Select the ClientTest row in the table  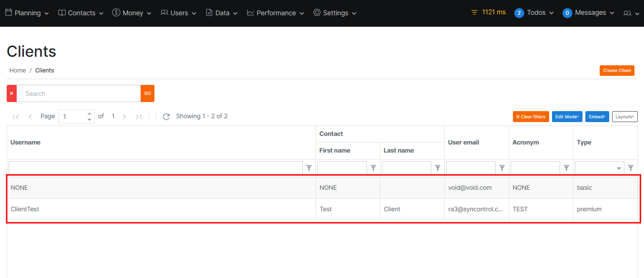coord(162,209)
